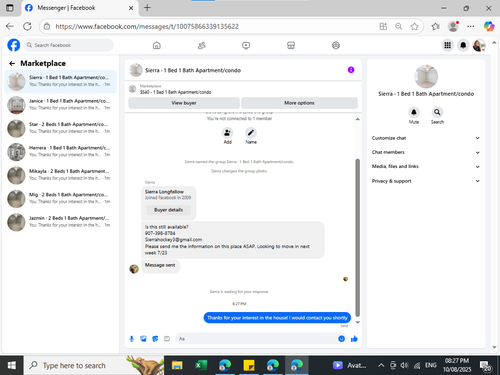Expand Chat members section

click(x=426, y=152)
